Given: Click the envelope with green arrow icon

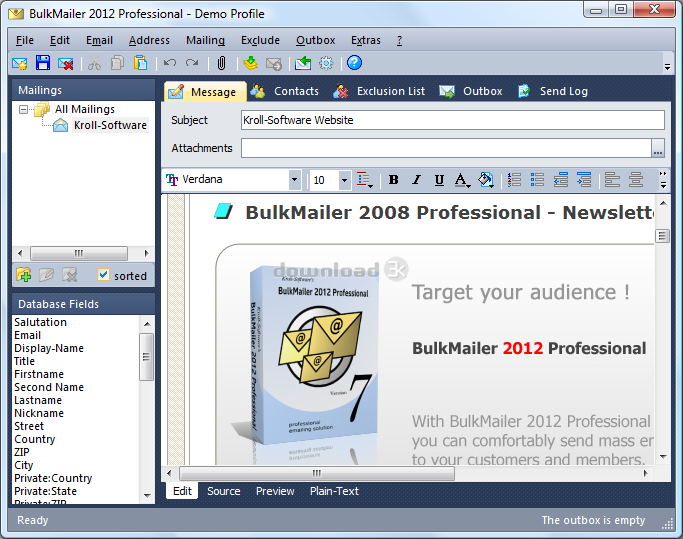Looking at the screenshot, I should [303, 64].
